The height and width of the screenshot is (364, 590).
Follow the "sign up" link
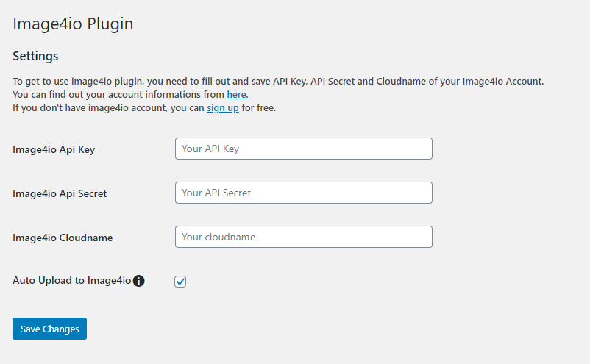[x=222, y=108]
